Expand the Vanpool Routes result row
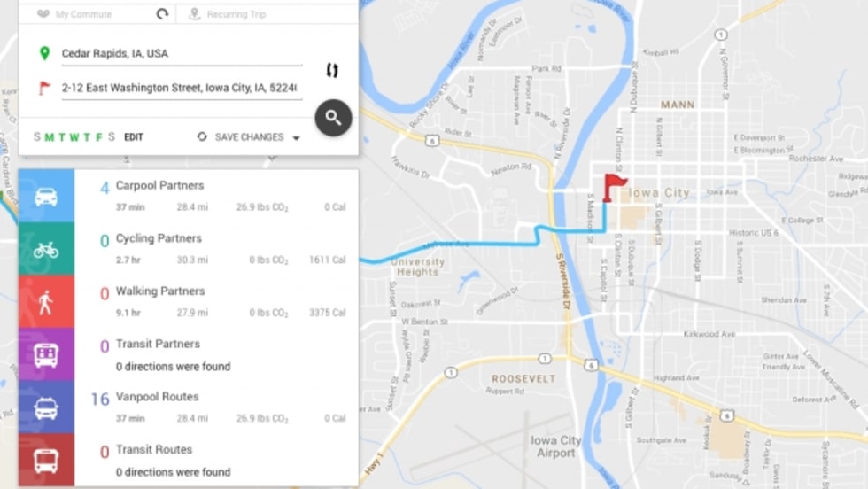The image size is (868, 489). (x=216, y=407)
